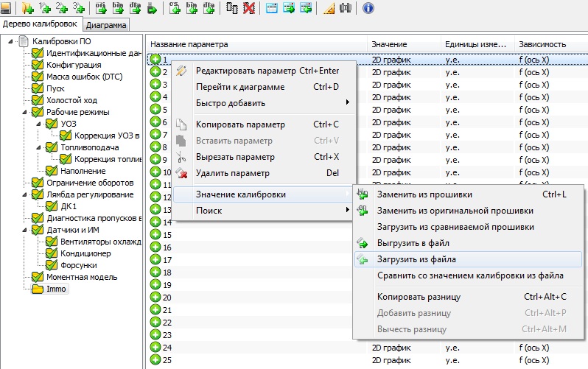Switch to the Диаграмма tab

tap(106, 24)
